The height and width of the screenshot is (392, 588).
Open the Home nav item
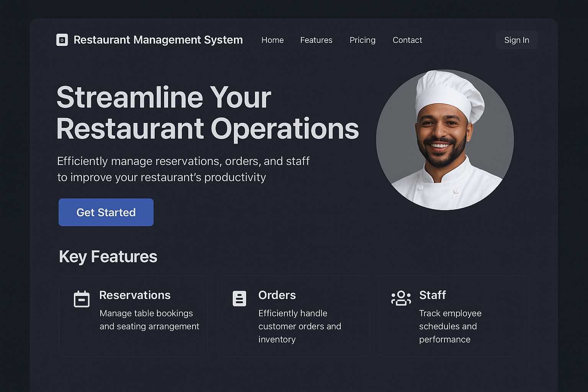coord(272,40)
